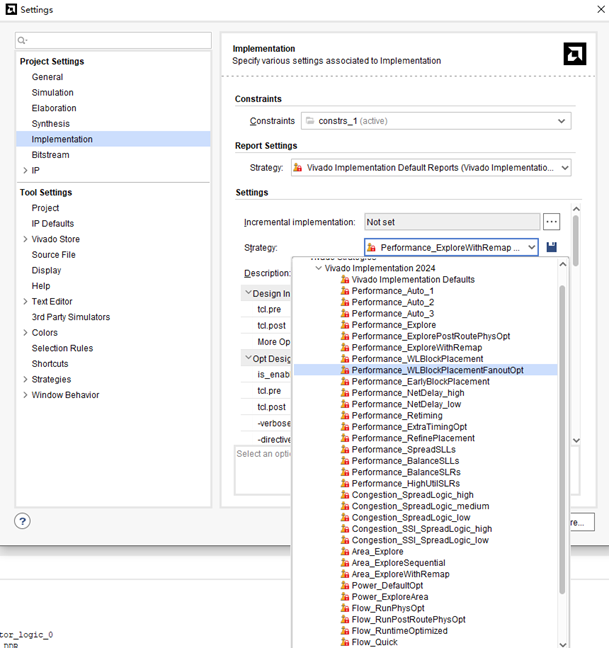Open IP Defaults under Tool Settings
The image size is (609, 648).
pos(53,224)
